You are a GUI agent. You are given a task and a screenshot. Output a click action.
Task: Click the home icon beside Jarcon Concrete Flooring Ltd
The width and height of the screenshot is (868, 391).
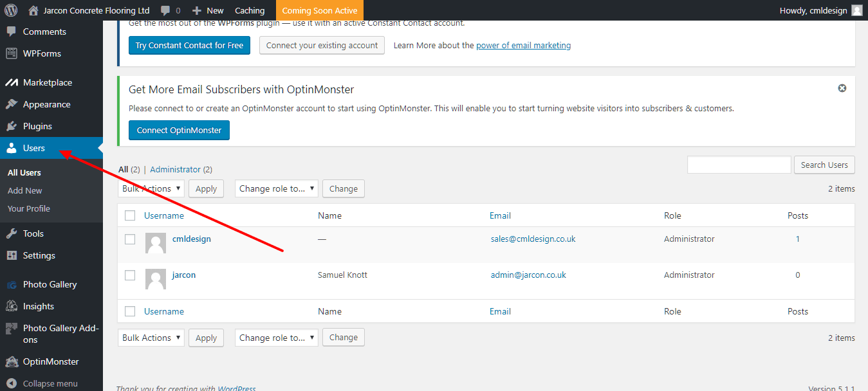point(33,10)
